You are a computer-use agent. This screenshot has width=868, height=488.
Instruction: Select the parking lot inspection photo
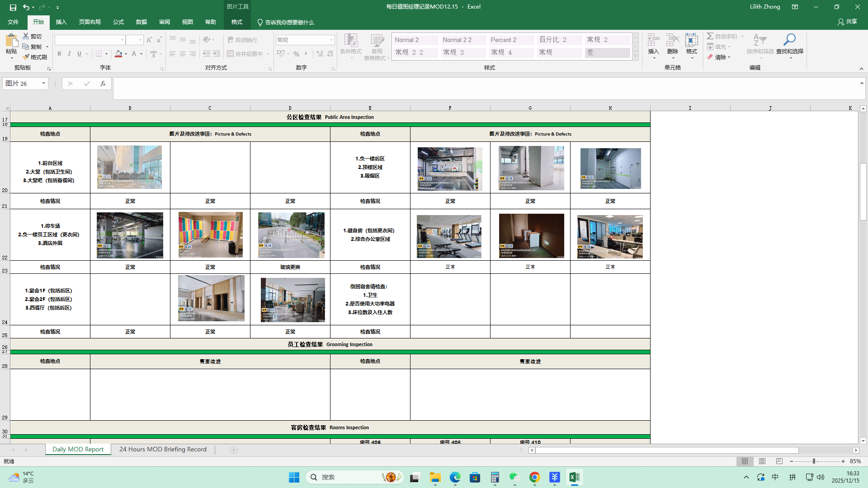[x=130, y=235]
